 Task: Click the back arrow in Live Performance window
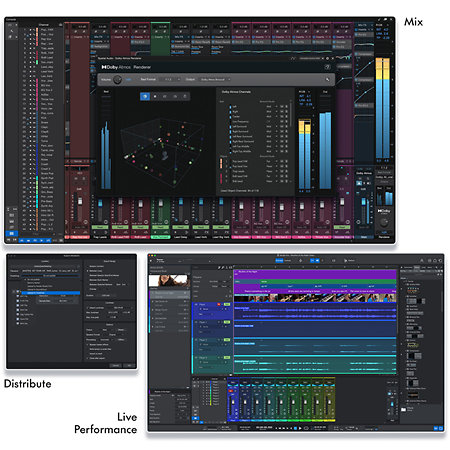pyautogui.click(x=151, y=261)
